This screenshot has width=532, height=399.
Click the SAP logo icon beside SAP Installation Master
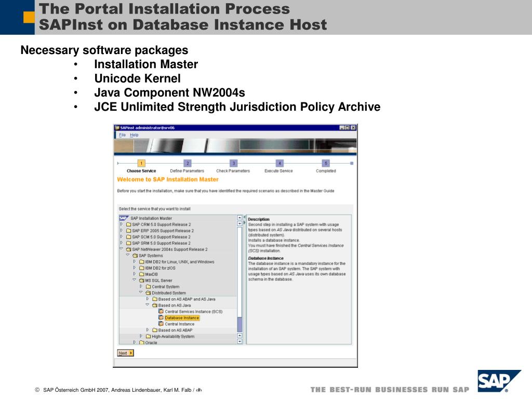(x=124, y=218)
